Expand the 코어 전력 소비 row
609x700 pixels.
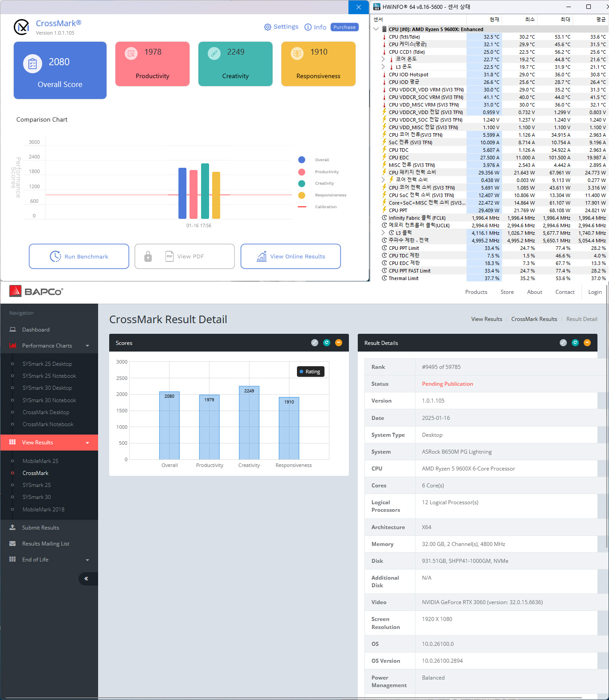point(383,180)
